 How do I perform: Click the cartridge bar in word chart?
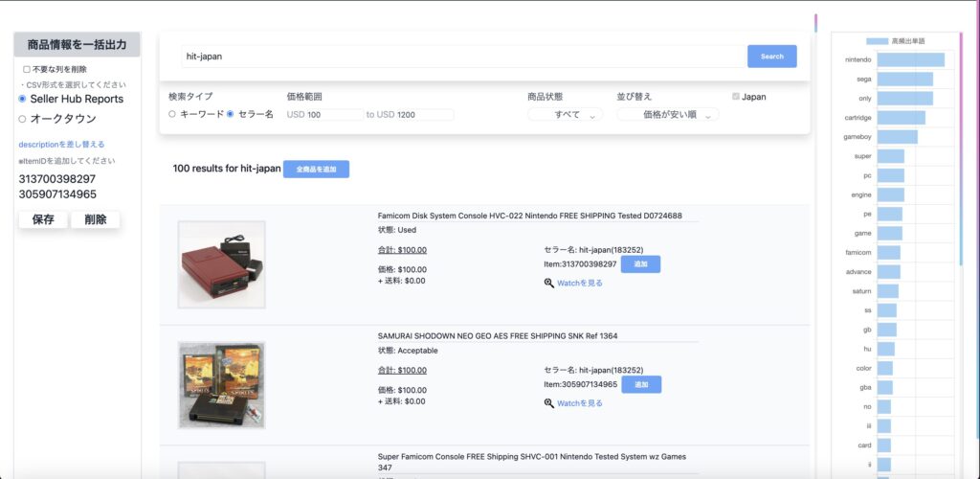(902, 118)
